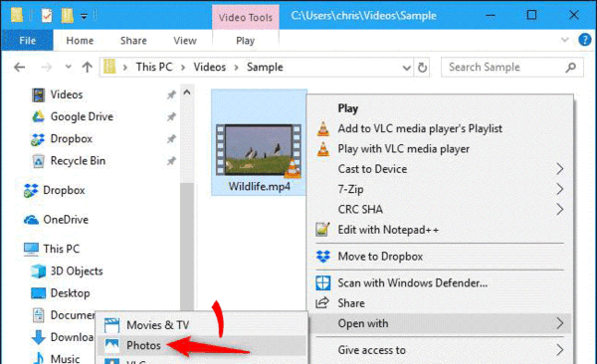Open the File ribbon tab
The image size is (597, 364).
[x=28, y=41]
